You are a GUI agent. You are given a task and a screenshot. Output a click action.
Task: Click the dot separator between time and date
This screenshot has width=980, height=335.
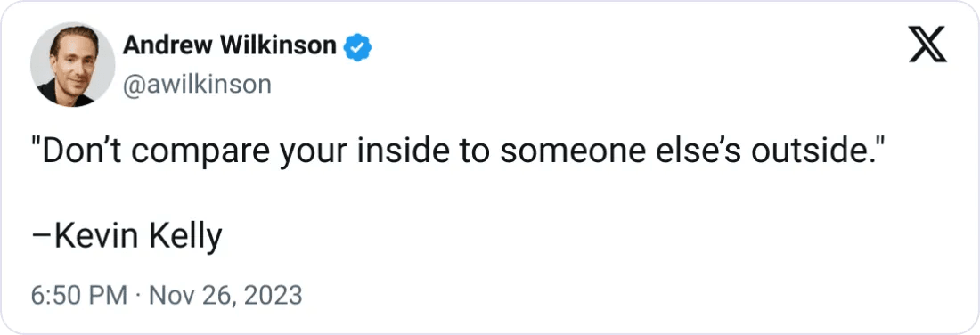coord(137,295)
